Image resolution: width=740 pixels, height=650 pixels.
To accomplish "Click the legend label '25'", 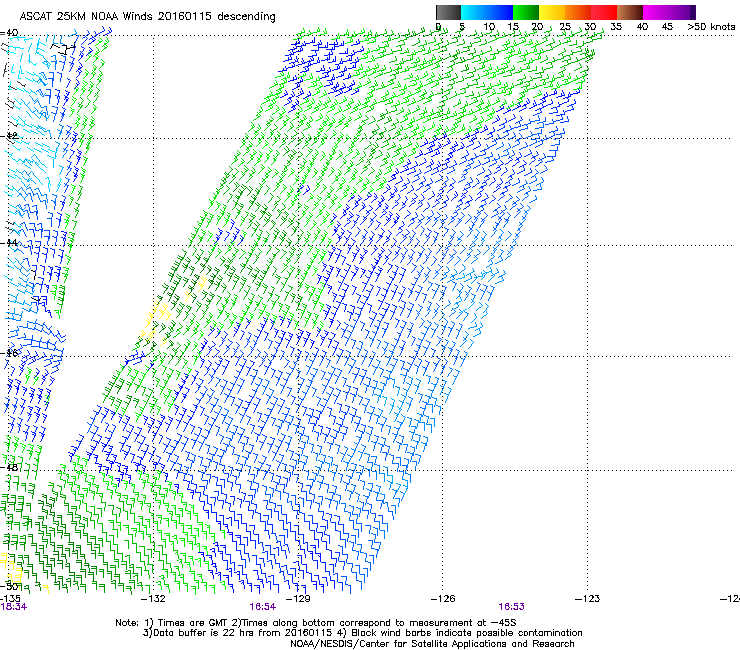I will 565,26.
